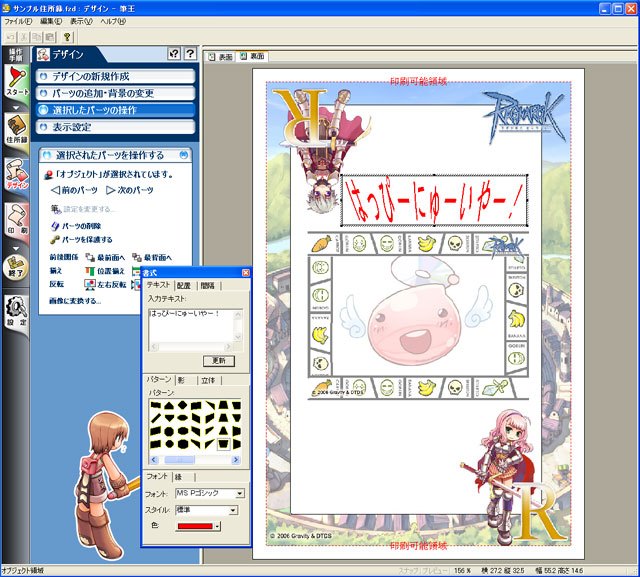The image size is (640, 577).
Task: Switch to the 表面 page tab
Action: coord(225,57)
